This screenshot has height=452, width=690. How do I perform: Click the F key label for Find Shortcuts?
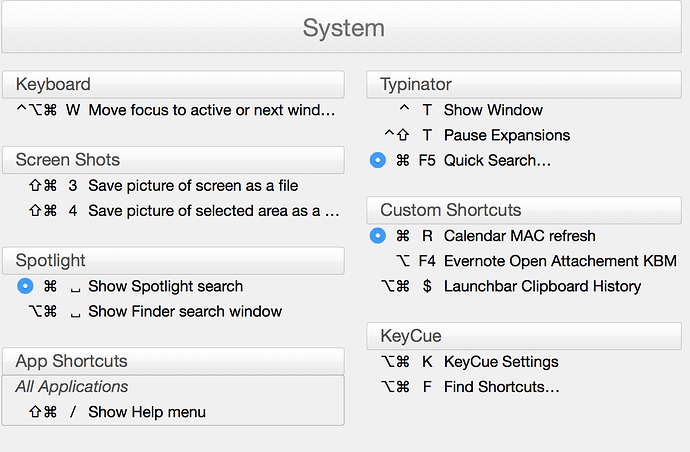(x=427, y=387)
